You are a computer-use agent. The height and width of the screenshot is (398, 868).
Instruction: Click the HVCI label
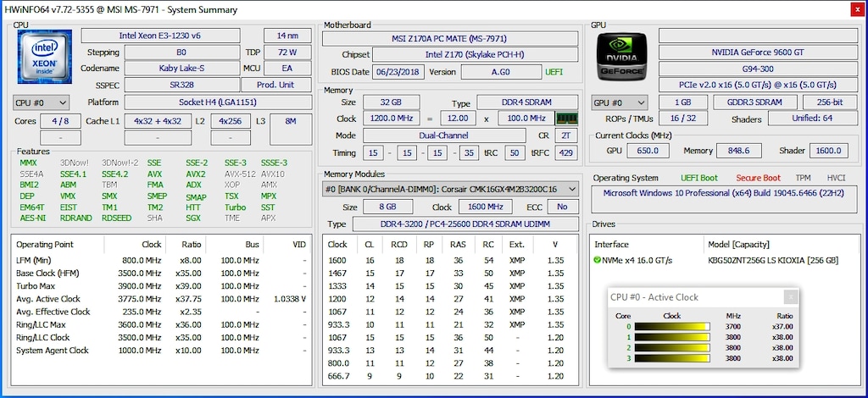[x=836, y=178]
